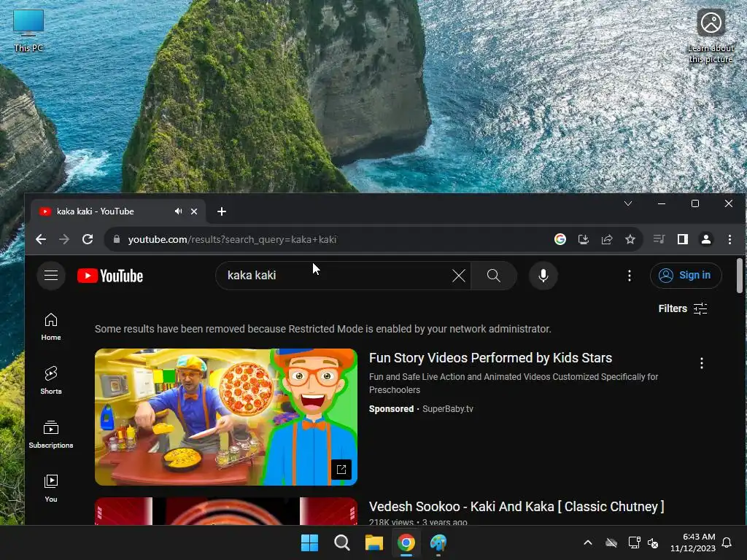Reload the page

[x=88, y=239]
